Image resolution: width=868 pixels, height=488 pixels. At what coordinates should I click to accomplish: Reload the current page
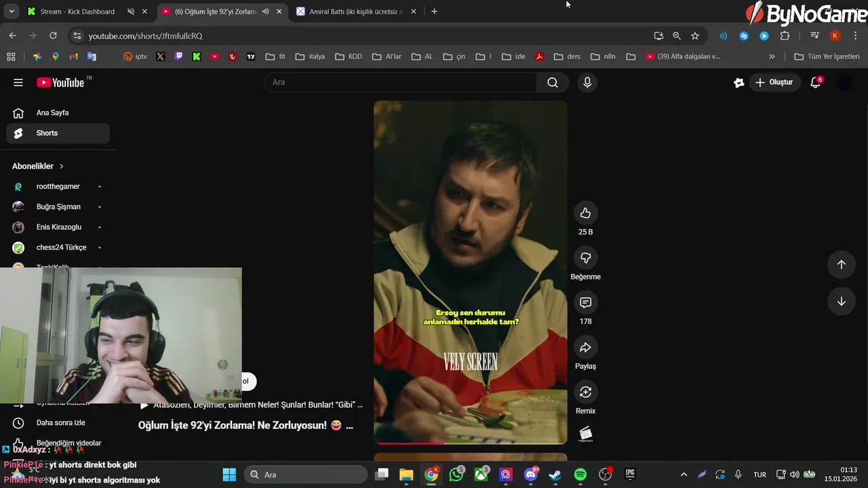(53, 36)
